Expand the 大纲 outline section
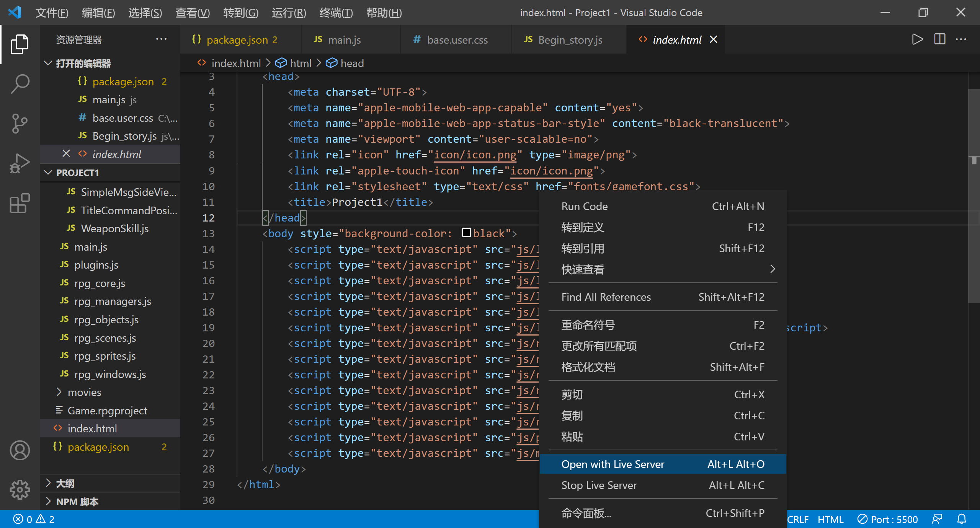The height and width of the screenshot is (528, 980). click(x=110, y=483)
